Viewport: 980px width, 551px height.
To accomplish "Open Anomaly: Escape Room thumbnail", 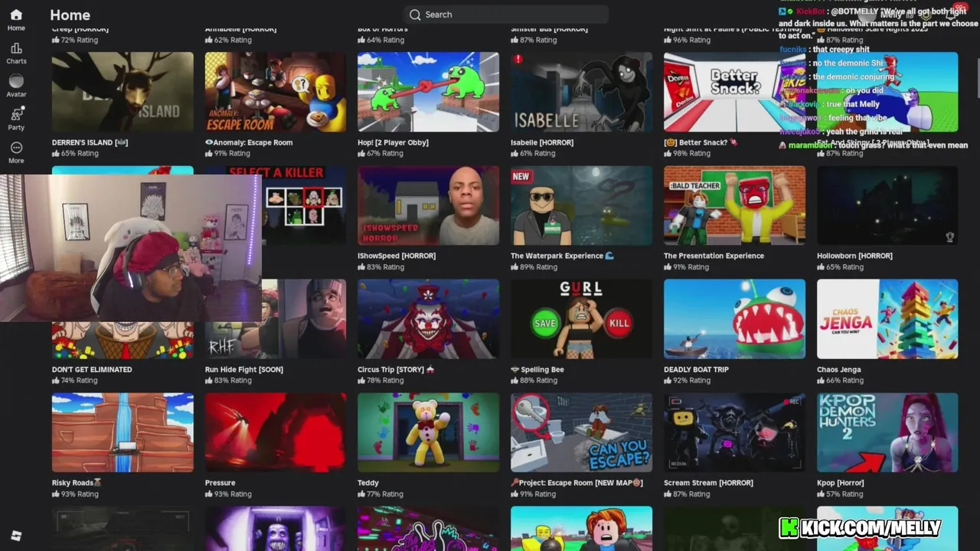I will coord(276,92).
